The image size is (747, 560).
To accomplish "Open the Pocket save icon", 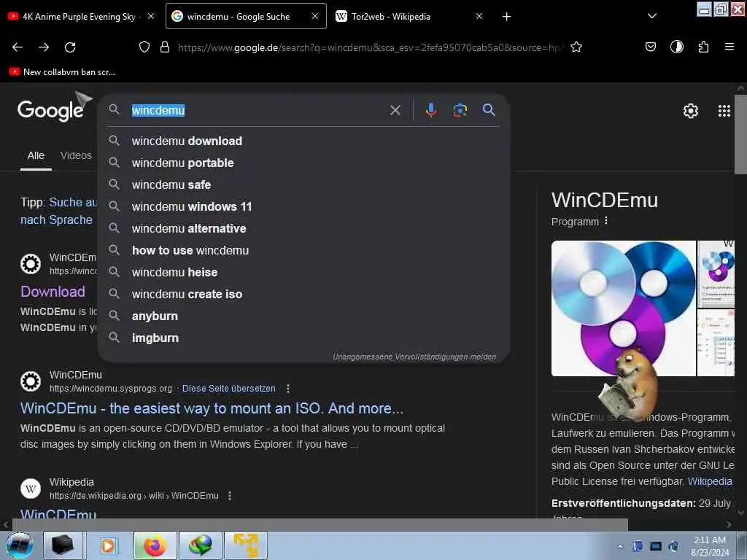I will 650,47.
